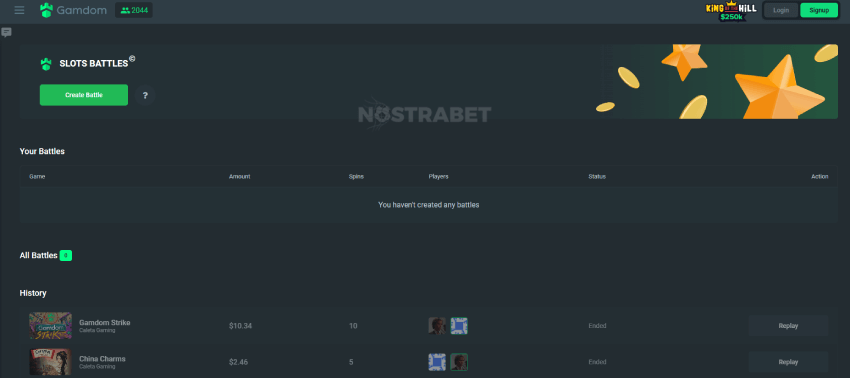Click the 'You haven't created any battles' message

point(428,205)
